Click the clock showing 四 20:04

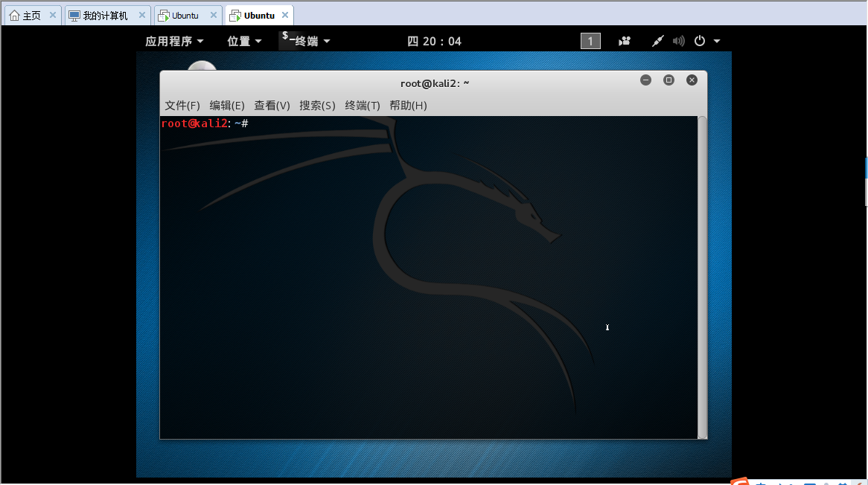click(x=435, y=42)
